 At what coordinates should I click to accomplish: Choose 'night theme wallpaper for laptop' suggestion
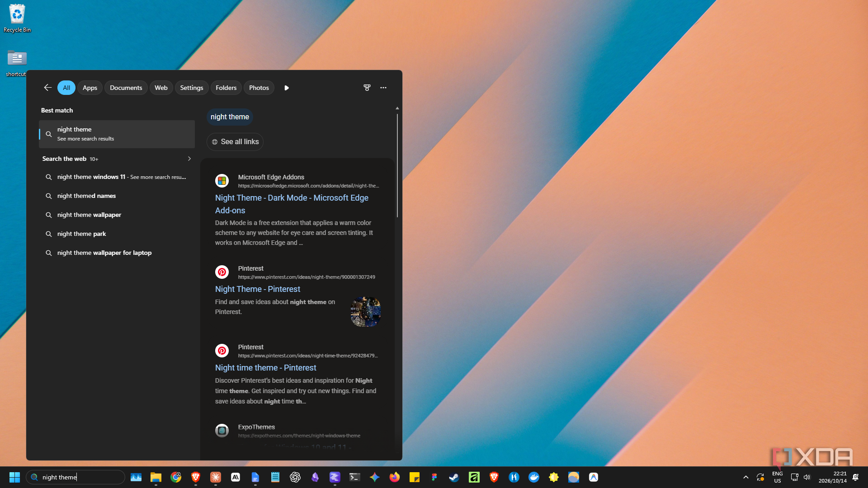coord(117,253)
